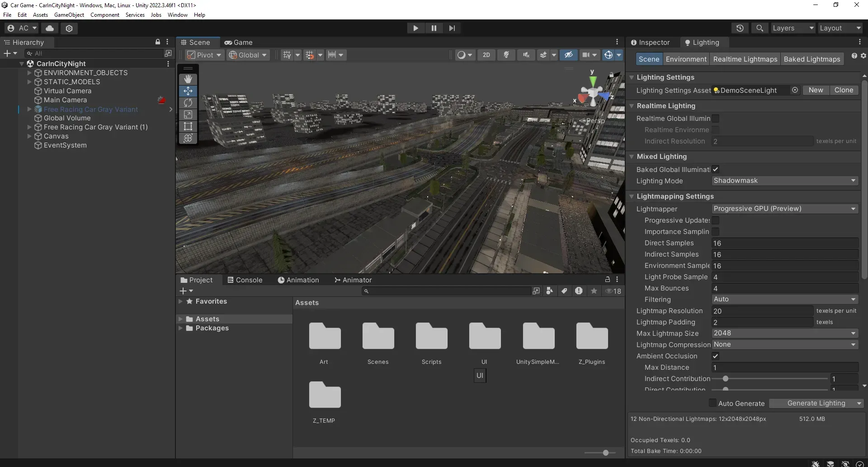Toggle scene lighting bulb icon
This screenshot has height=467, width=868.
coord(506,55)
